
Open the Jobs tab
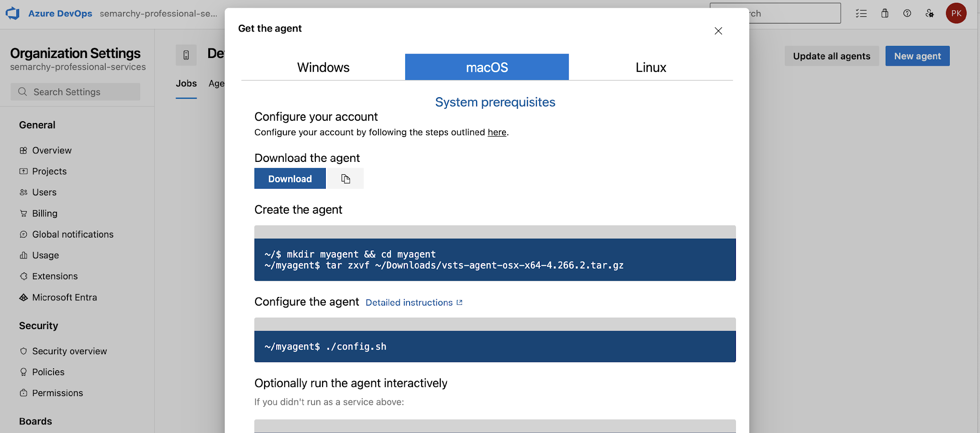pyautogui.click(x=186, y=84)
